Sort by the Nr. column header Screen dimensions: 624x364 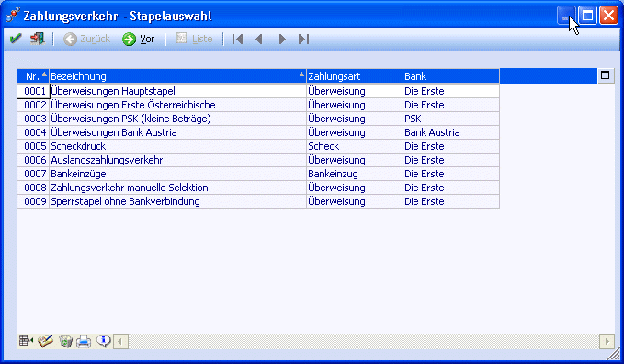[33, 76]
